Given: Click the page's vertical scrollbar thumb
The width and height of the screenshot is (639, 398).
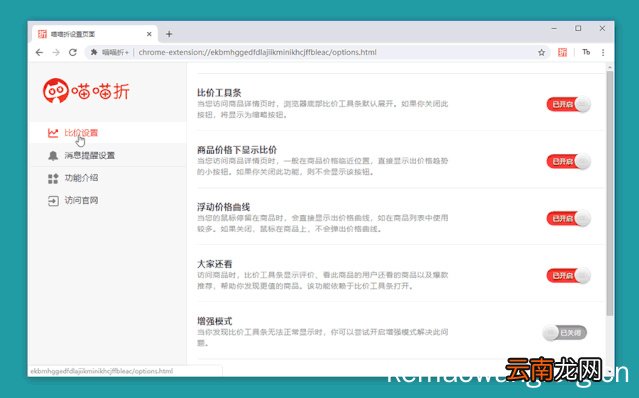Looking at the screenshot, I should [610, 194].
